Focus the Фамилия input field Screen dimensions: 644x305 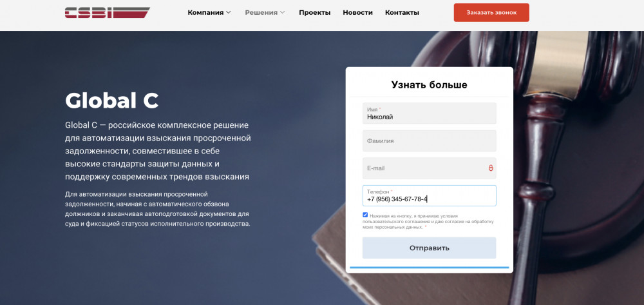(429, 141)
